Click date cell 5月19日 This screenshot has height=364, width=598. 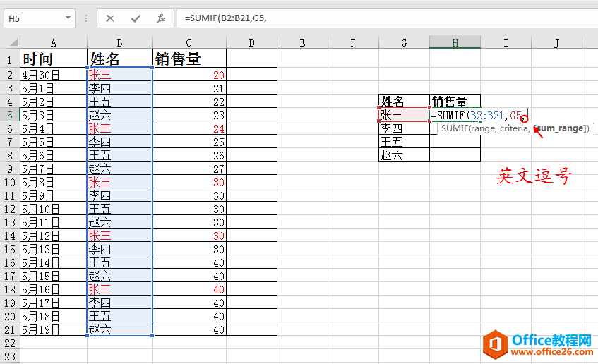(54, 329)
